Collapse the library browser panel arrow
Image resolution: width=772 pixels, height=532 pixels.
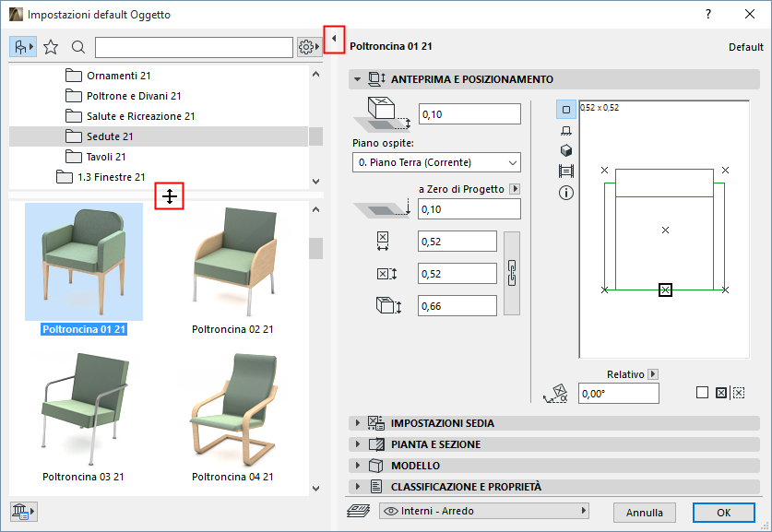tap(334, 39)
